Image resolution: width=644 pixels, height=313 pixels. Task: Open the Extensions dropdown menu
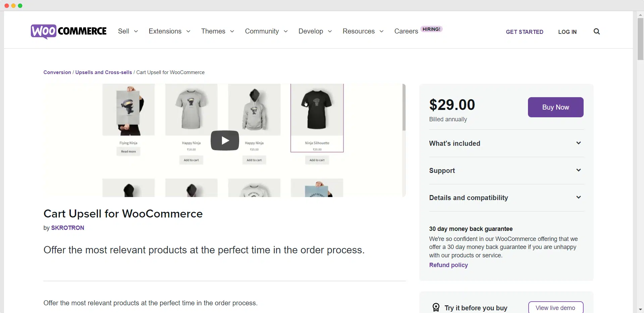pyautogui.click(x=170, y=31)
